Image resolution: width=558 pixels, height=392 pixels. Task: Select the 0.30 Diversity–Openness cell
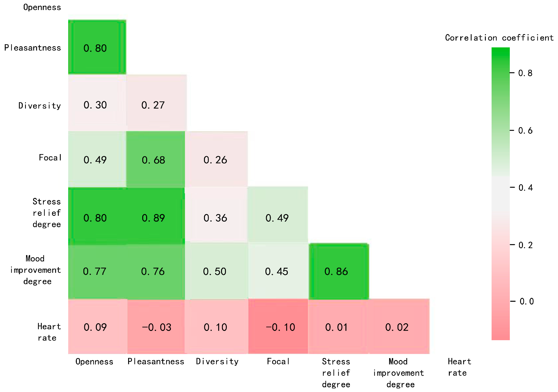point(97,103)
